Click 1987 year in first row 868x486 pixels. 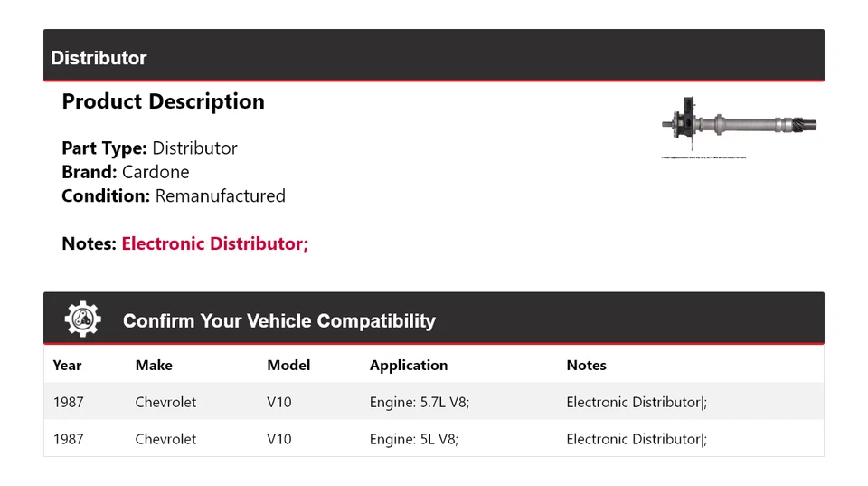(68, 402)
